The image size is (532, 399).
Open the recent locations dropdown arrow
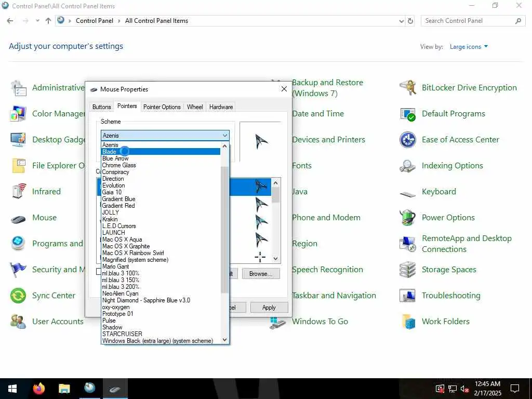pos(37,21)
